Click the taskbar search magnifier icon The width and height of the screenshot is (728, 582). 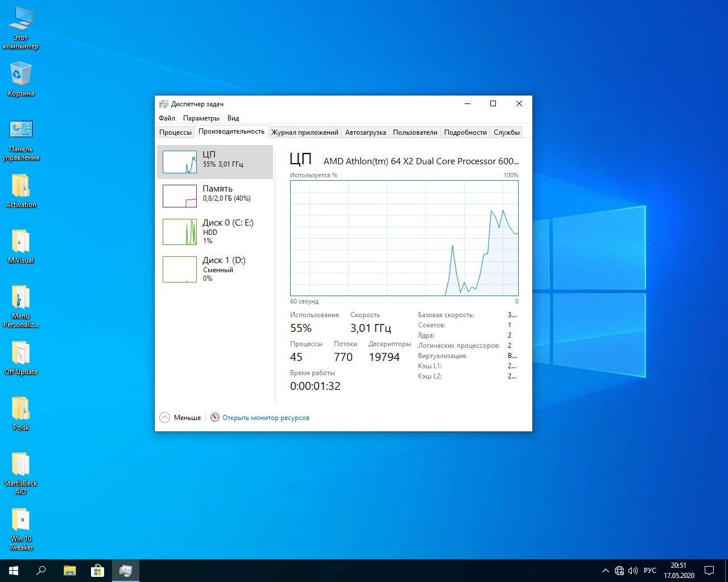click(x=41, y=571)
